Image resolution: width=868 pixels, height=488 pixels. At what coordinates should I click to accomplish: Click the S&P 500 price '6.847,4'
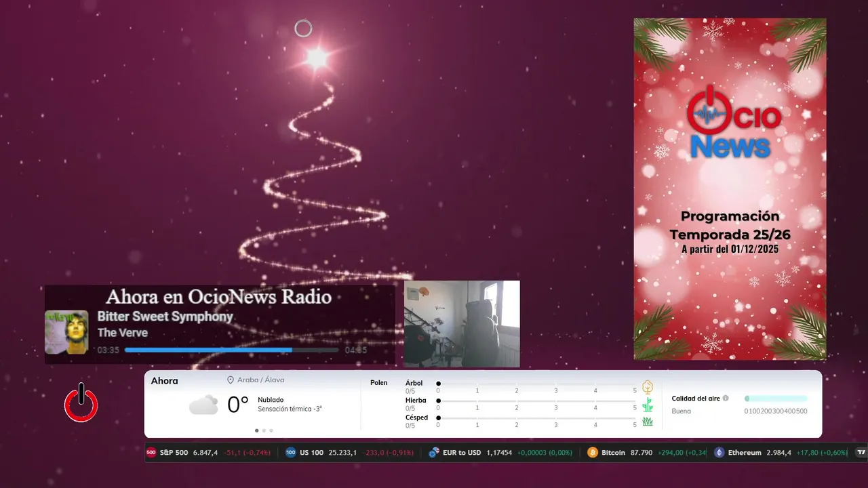[205, 452]
